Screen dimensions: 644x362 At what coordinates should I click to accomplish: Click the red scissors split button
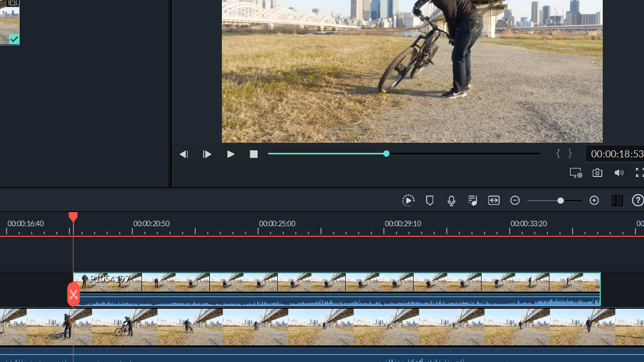pos(73,295)
